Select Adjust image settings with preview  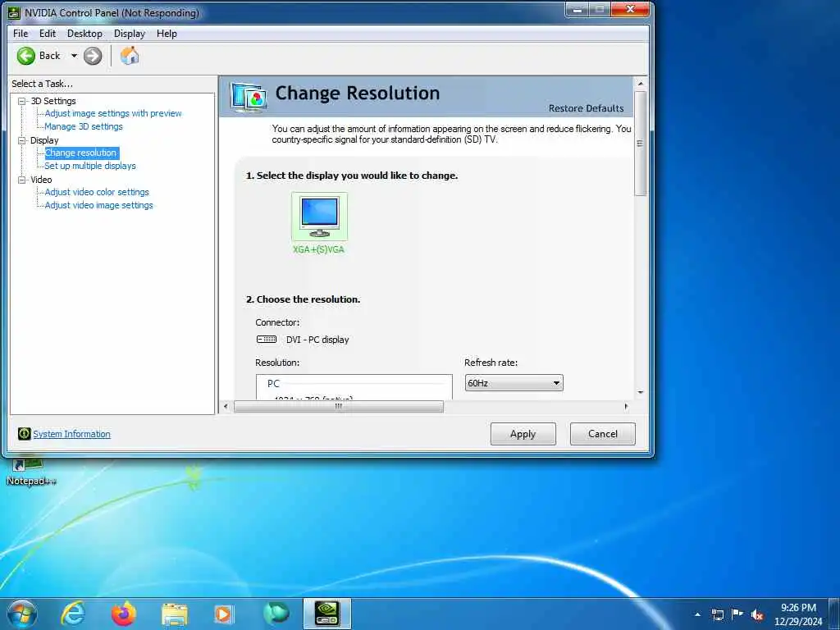[x=113, y=113]
